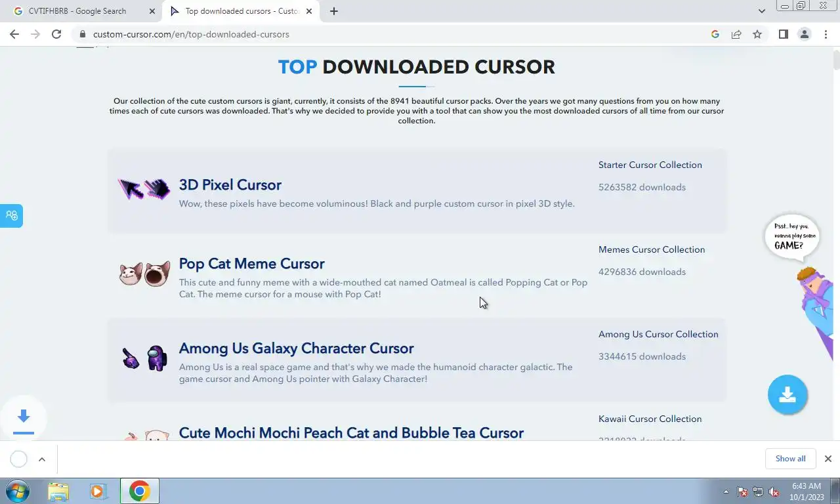
Task: Click the network tray icon
Action: tap(758, 492)
